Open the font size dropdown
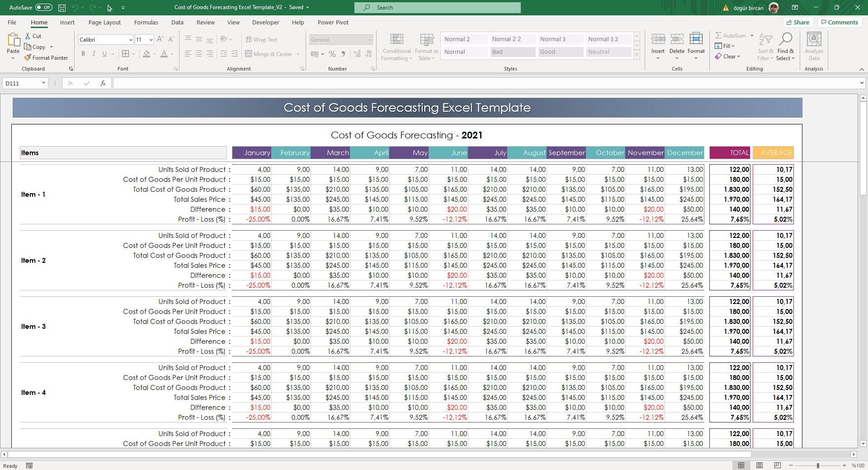868x470 pixels. (151, 39)
